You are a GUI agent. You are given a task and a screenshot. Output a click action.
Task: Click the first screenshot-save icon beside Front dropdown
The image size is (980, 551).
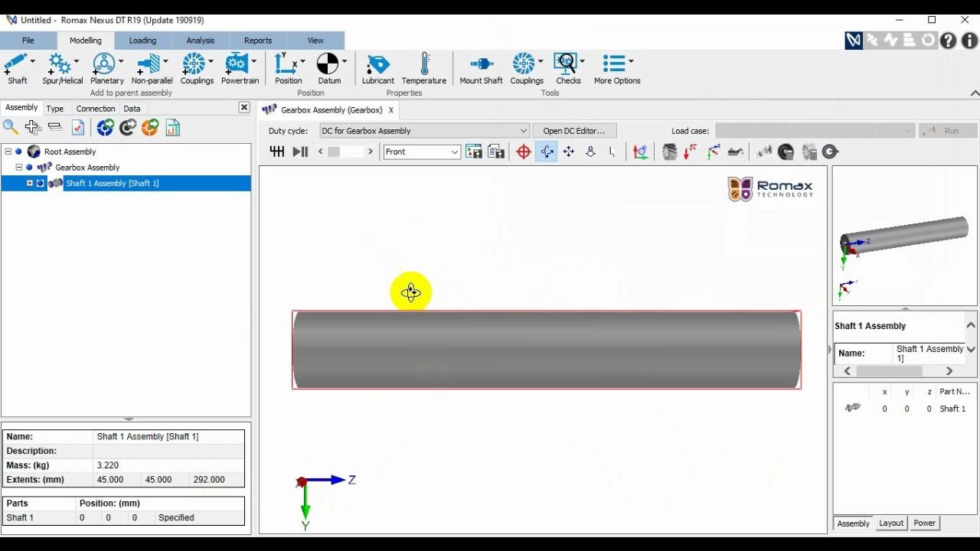tap(474, 152)
